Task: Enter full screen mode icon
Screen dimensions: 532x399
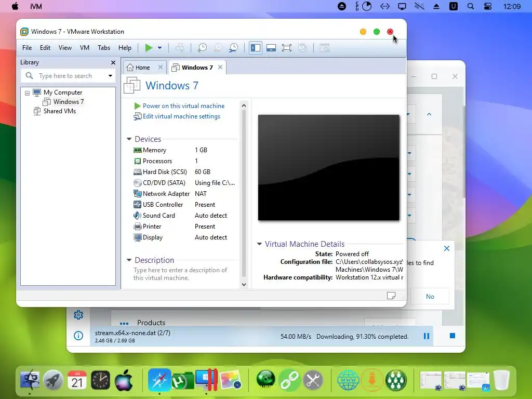Action: click(x=287, y=48)
